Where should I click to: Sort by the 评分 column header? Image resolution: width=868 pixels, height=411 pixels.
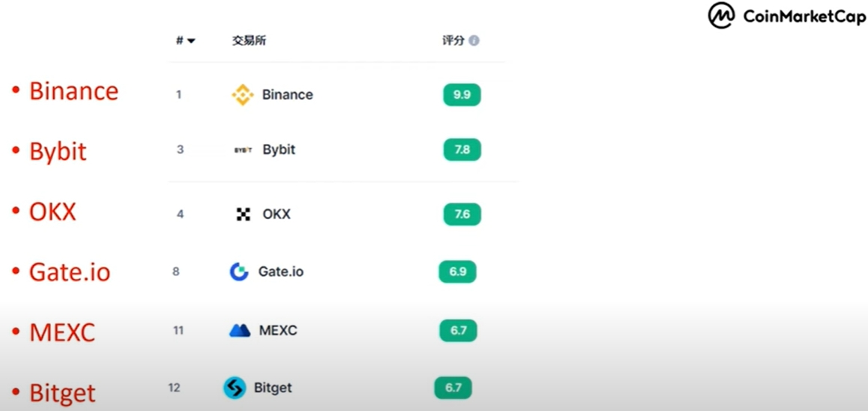pos(453,41)
